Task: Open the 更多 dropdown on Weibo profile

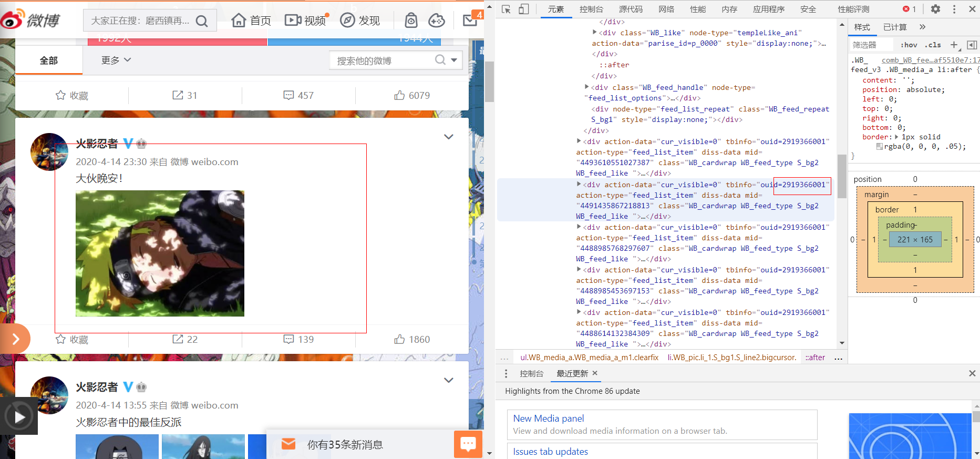Action: click(x=116, y=60)
